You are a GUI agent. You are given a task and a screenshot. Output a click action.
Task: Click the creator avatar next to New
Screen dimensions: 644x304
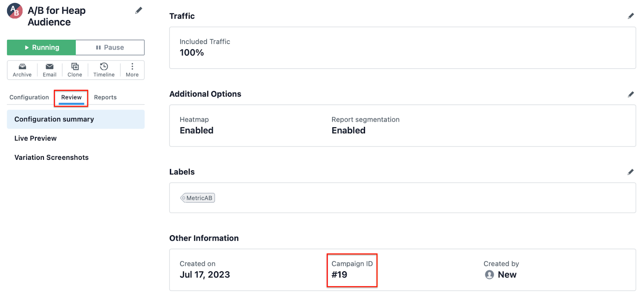[489, 275]
